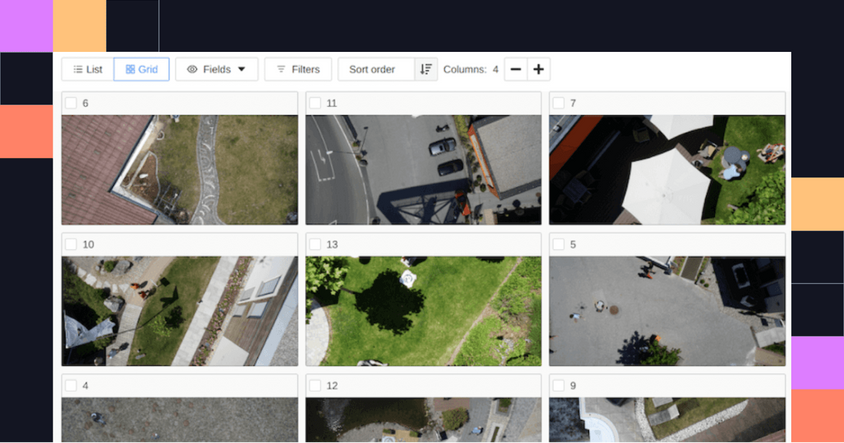Open the Fields dropdown
This screenshot has width=844, height=443.
coord(216,69)
